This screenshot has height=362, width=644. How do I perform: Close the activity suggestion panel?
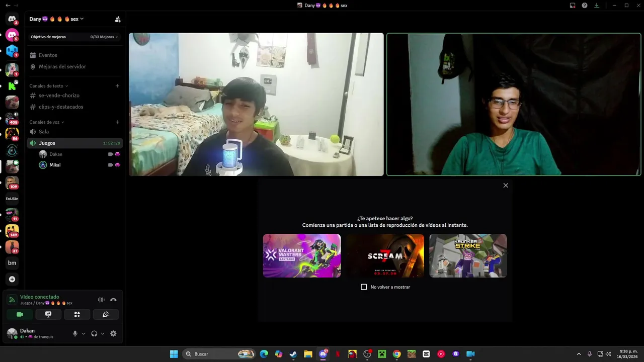[x=506, y=186]
